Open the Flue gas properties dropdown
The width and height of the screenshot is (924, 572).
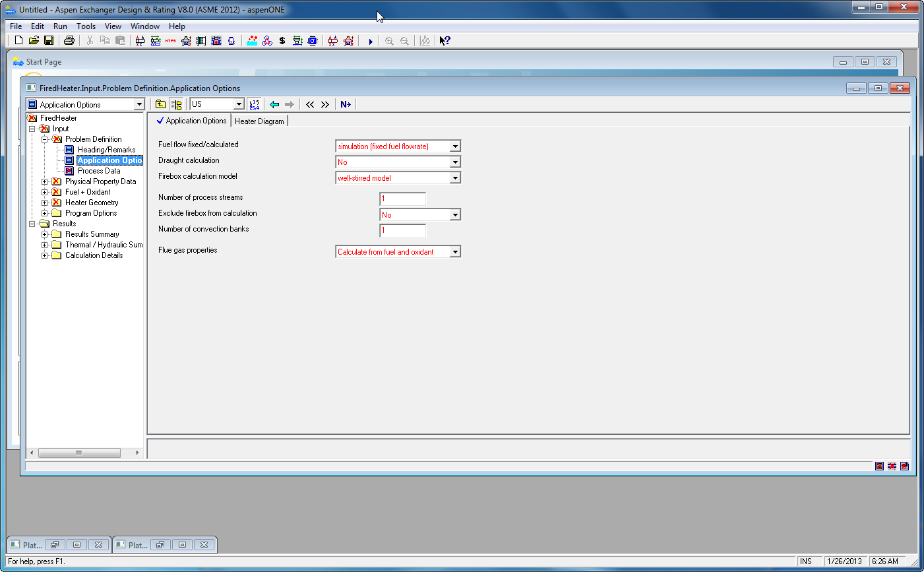tap(455, 252)
